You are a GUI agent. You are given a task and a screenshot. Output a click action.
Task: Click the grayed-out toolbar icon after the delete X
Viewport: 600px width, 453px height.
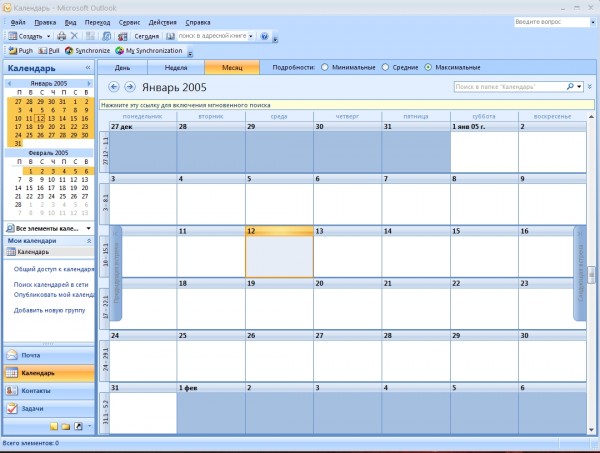coord(90,36)
